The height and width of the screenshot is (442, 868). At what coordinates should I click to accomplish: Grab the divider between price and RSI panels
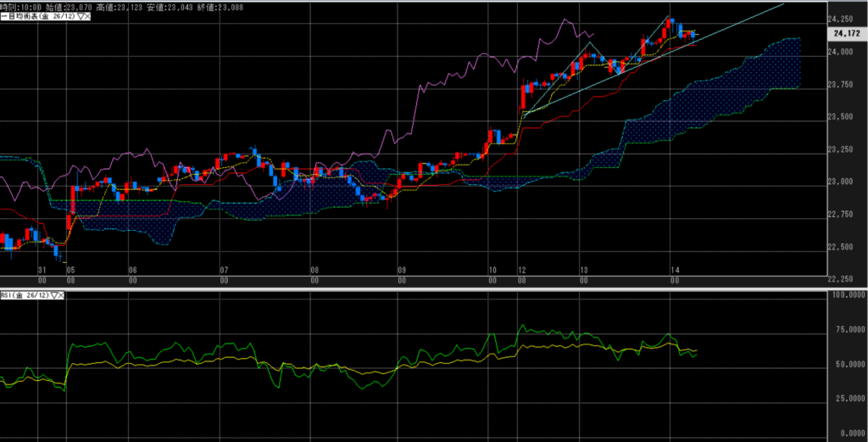[x=424, y=286]
